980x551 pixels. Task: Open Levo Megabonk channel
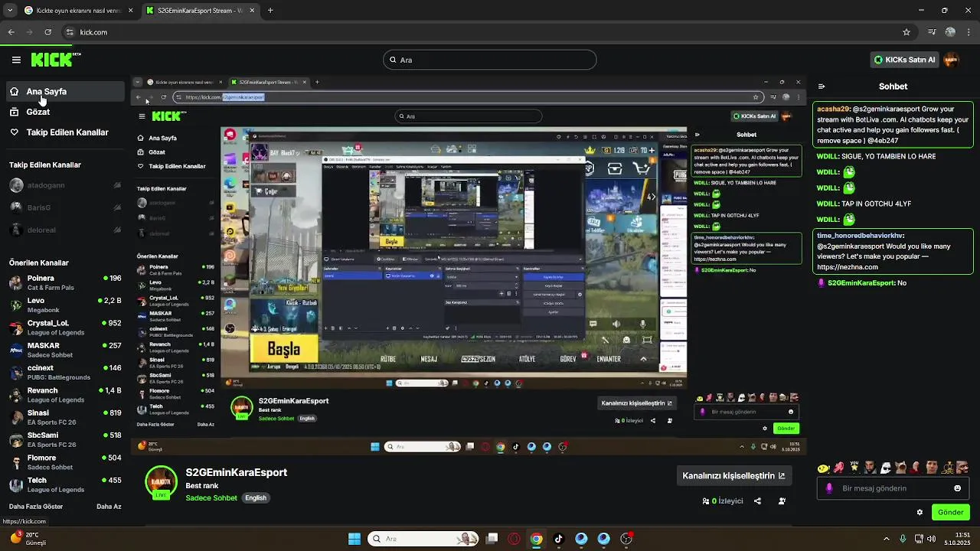point(65,305)
